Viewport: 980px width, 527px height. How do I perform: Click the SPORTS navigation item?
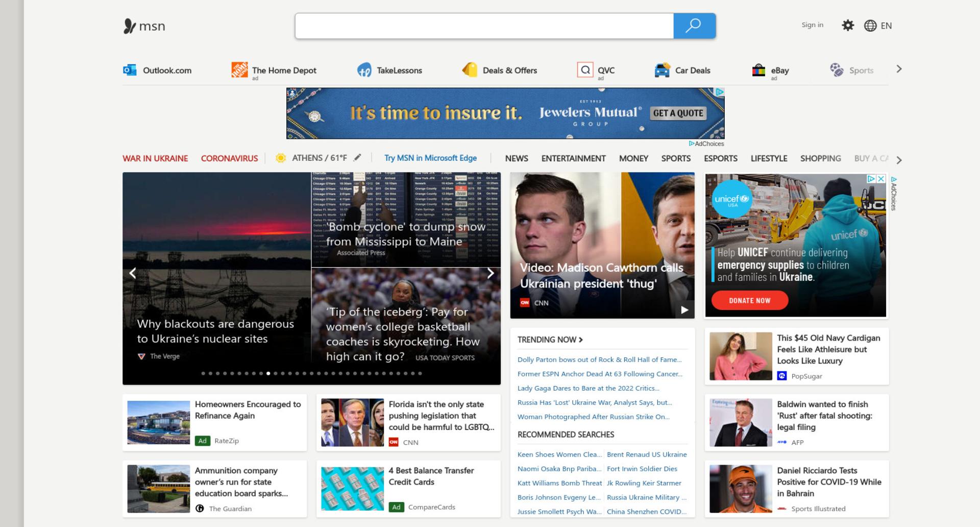point(676,158)
